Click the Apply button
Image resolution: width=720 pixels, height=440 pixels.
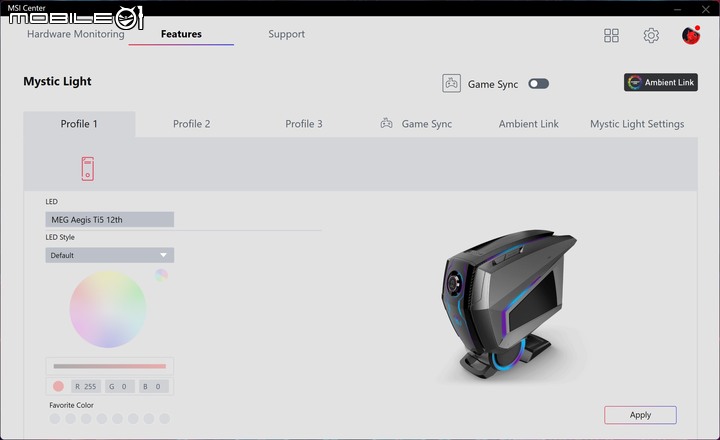click(x=640, y=415)
